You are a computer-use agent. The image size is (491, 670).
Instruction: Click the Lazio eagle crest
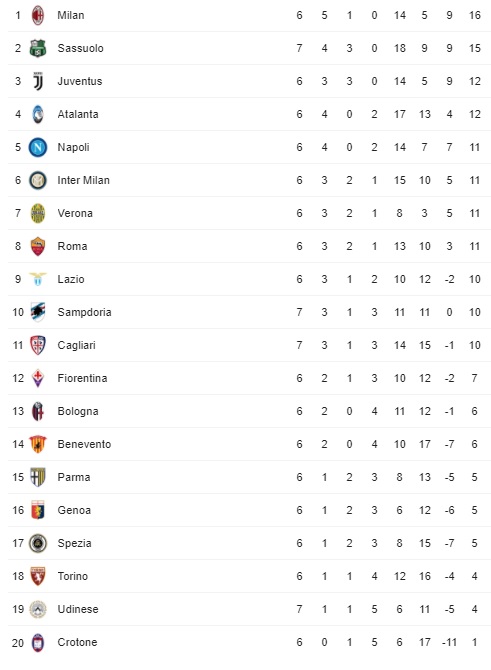(38, 279)
